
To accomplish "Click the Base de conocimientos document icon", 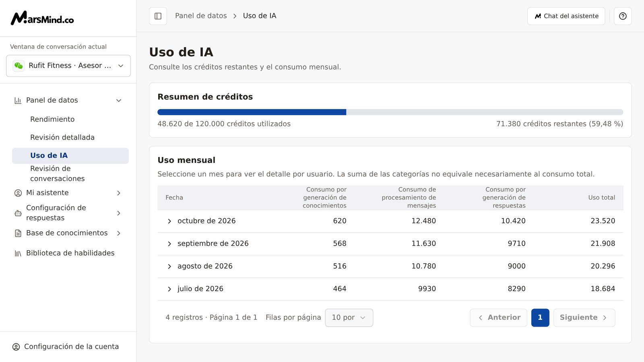I will pyautogui.click(x=18, y=233).
